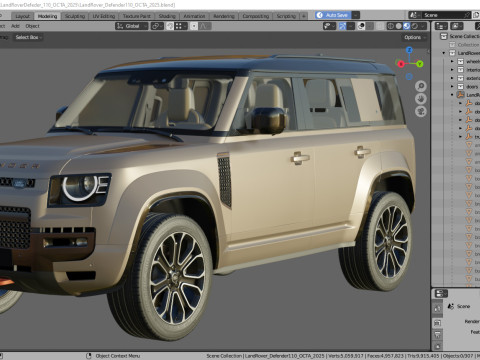Open the Sculpting workspace tab
Viewport: 480px width, 360px height.
pyautogui.click(x=75, y=16)
